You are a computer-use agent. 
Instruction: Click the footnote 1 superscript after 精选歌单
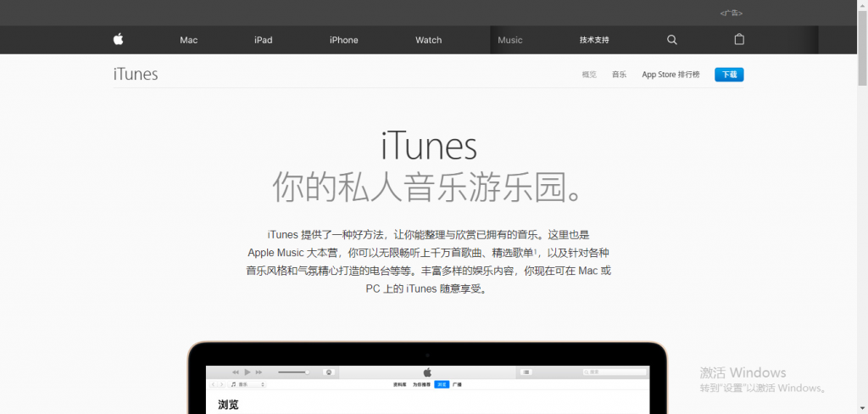coord(536,250)
